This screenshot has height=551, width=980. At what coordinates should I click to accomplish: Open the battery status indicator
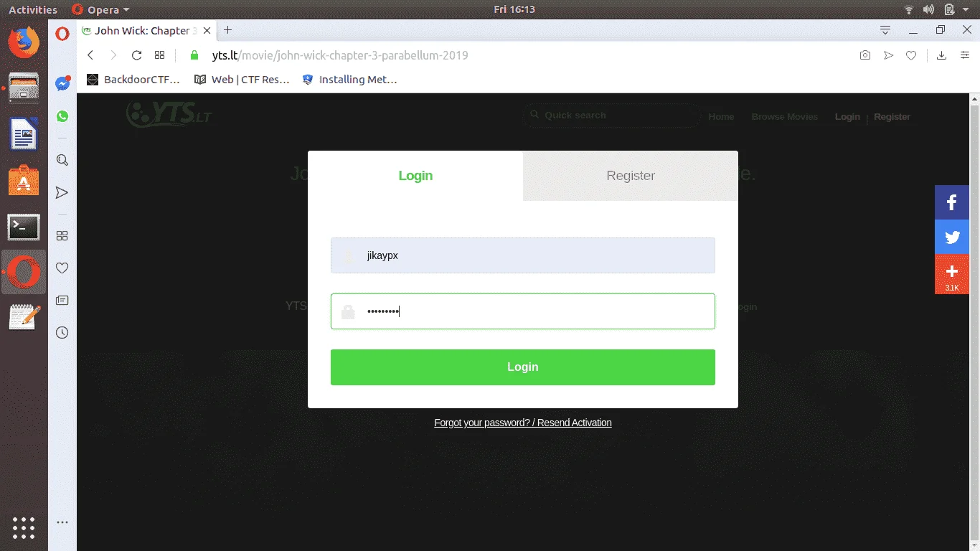(x=950, y=10)
